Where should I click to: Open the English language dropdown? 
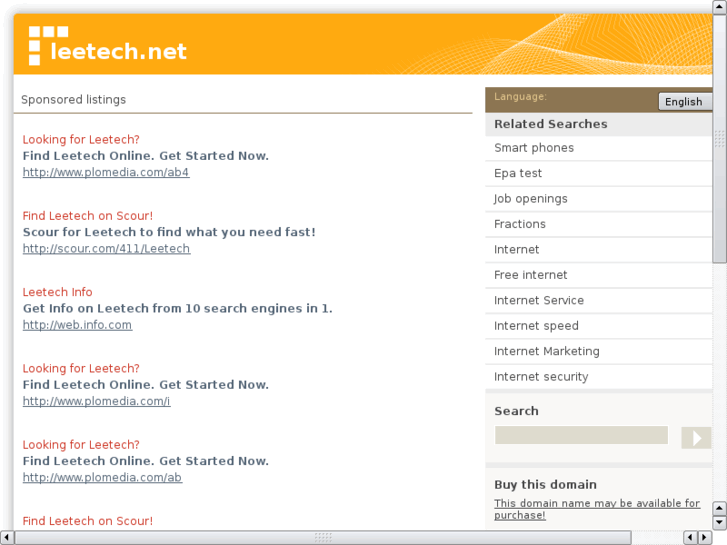click(684, 101)
